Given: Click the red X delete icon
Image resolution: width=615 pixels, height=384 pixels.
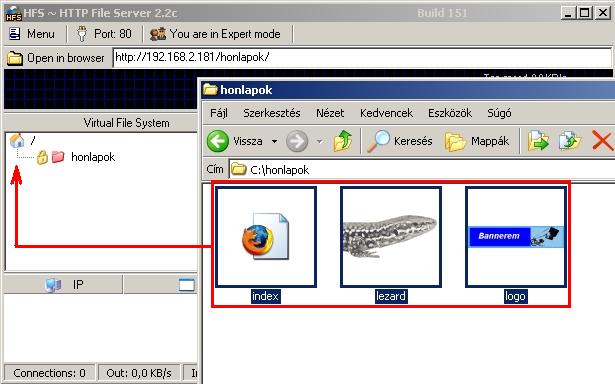Looking at the screenshot, I should point(602,141).
